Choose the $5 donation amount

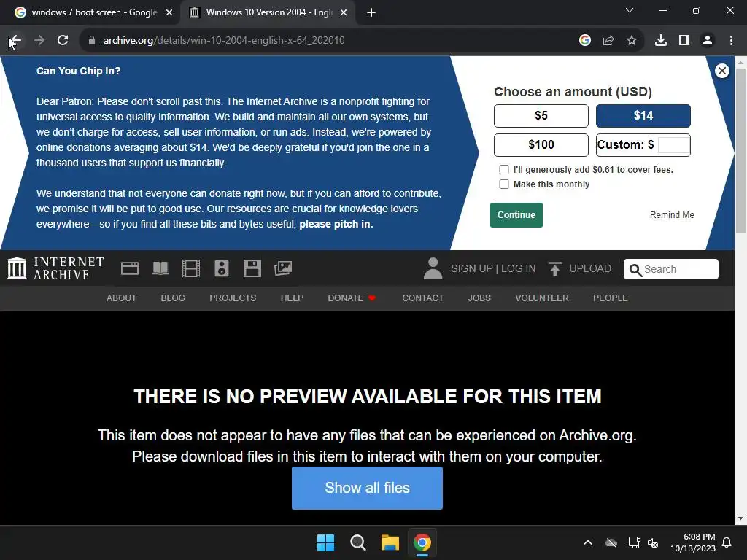[x=541, y=116]
